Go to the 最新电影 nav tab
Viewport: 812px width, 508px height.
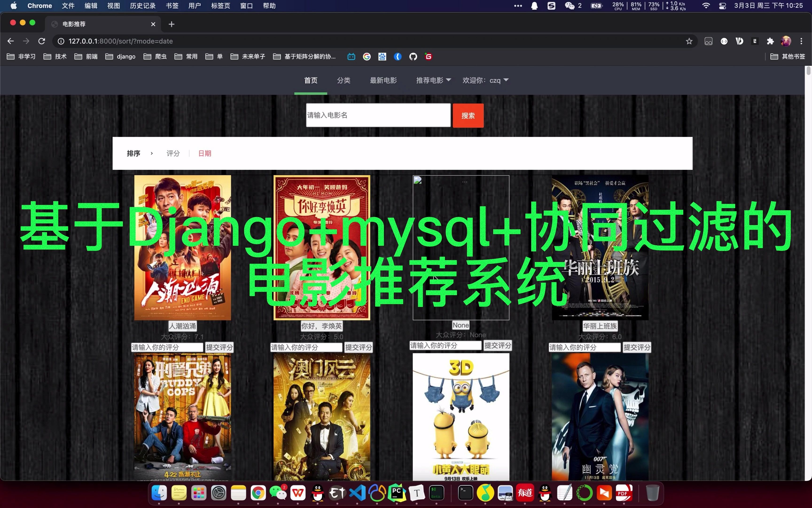[383, 80]
